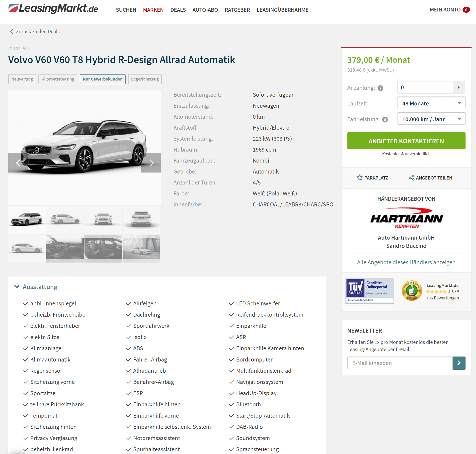Open the LEASINGÜBERNAHME menu
This screenshot has width=476, height=454.
282,10
